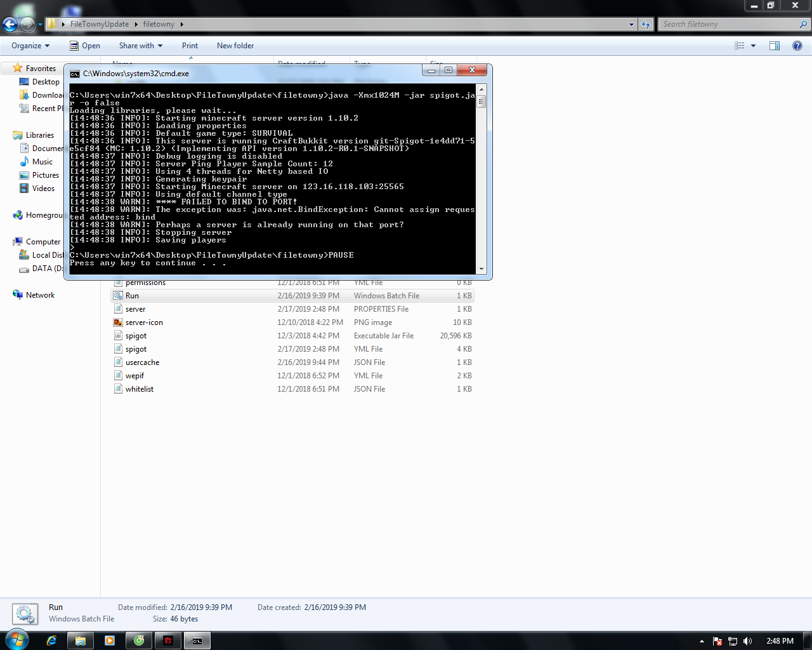Focus the Search filetowny box
Image resolution: width=812 pixels, height=650 pixels.
(x=730, y=24)
